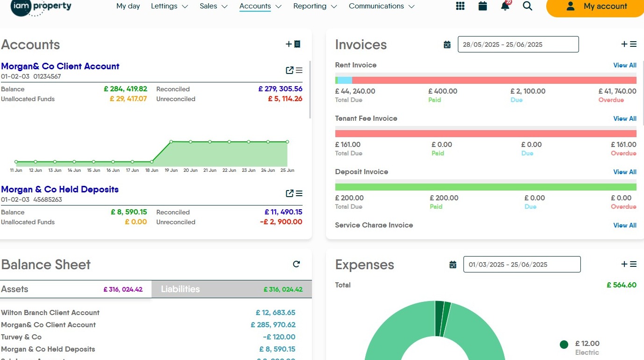Click the balance value £ 284, 419.82
The image size is (644, 360).
[125, 89]
